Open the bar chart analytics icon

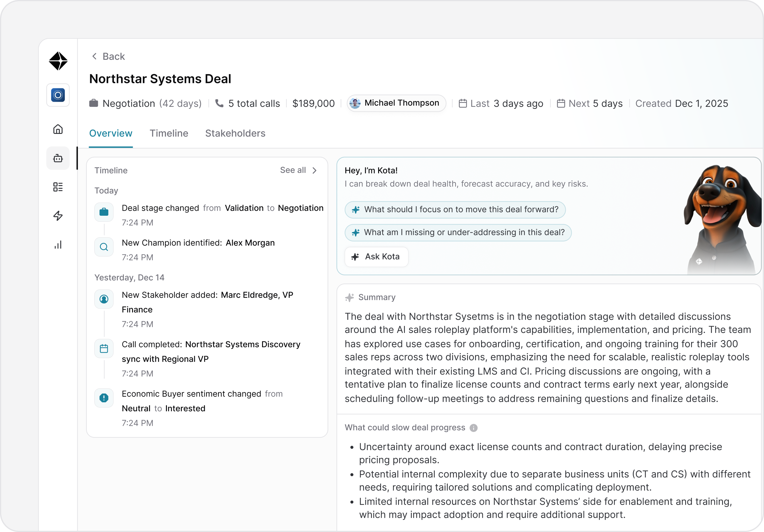coord(58,245)
